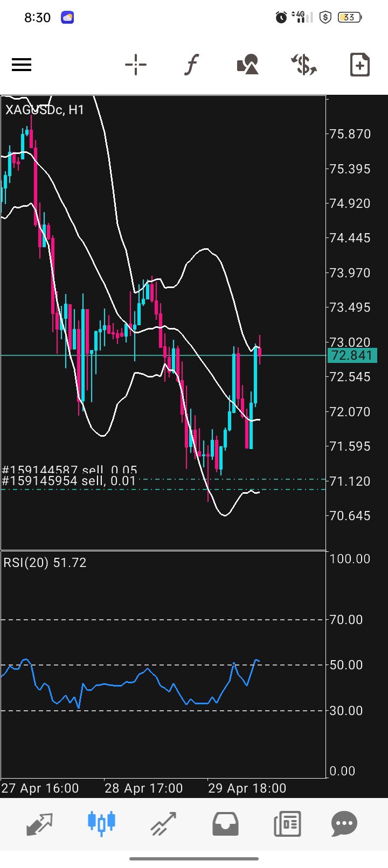Create a new order with document-plus icon
The width and height of the screenshot is (388, 868).
(359, 65)
